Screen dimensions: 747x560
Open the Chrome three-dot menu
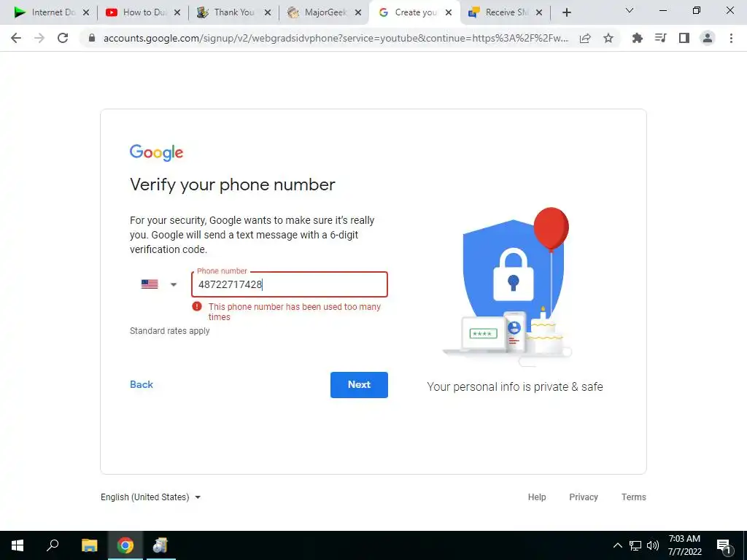click(x=731, y=38)
